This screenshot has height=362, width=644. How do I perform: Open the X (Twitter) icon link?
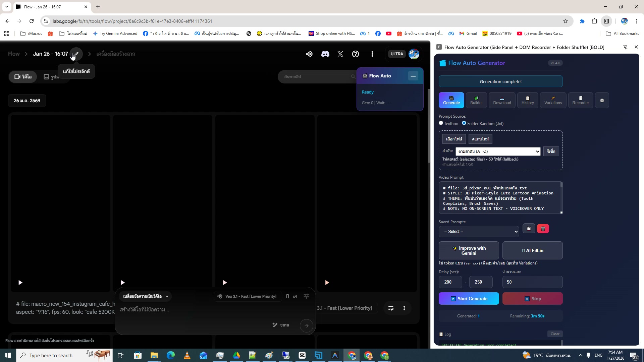[340, 54]
